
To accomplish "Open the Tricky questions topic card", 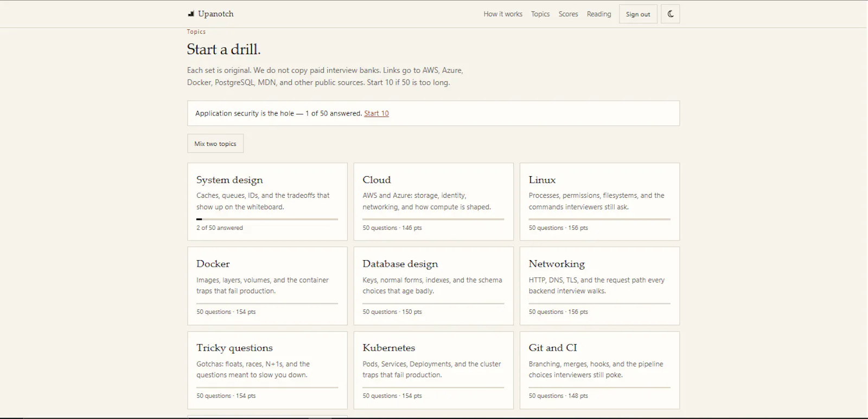I will point(267,370).
